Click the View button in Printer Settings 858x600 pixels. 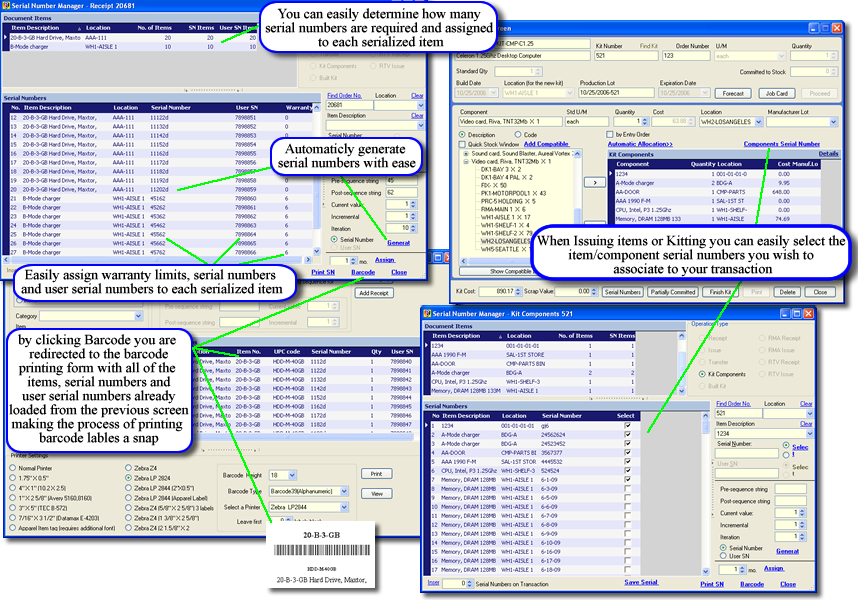(x=376, y=492)
